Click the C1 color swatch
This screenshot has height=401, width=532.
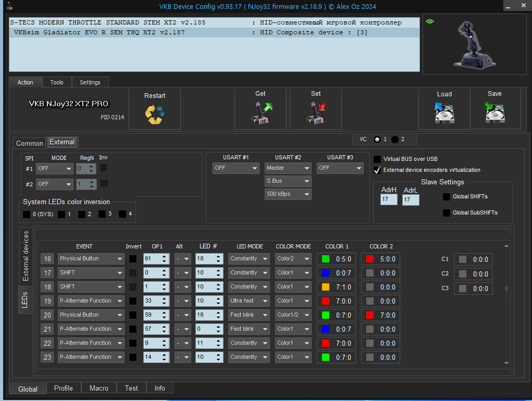click(x=463, y=259)
